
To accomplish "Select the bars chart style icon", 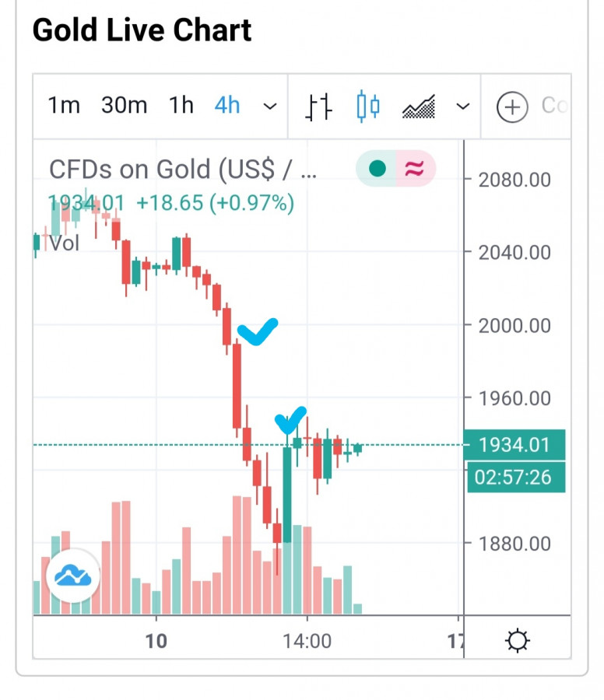I will pyautogui.click(x=318, y=106).
